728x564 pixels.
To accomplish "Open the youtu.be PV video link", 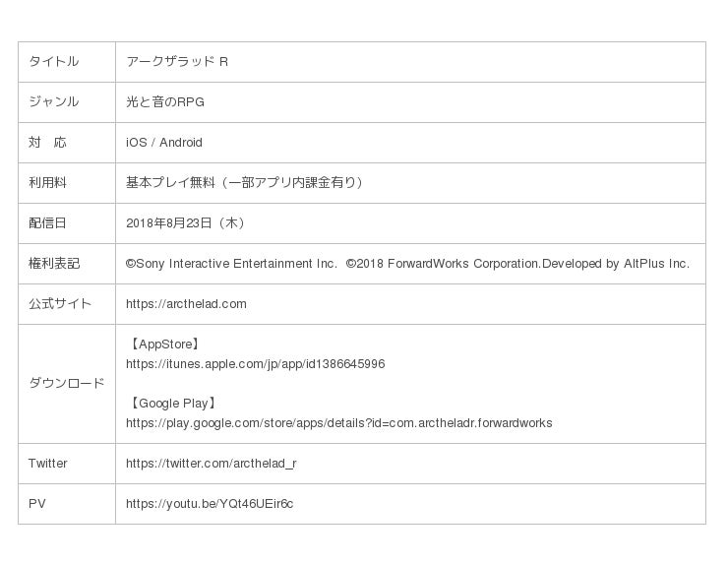I will (209, 504).
